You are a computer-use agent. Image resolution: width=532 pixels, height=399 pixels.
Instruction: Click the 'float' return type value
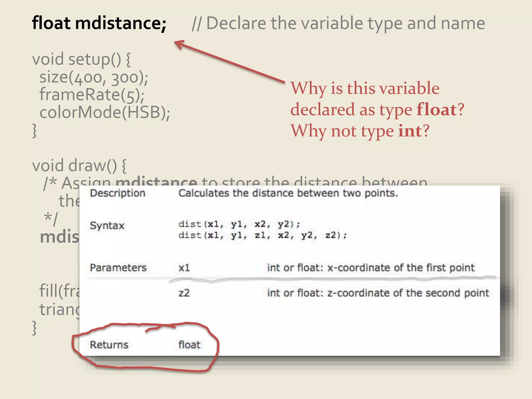pos(189,345)
